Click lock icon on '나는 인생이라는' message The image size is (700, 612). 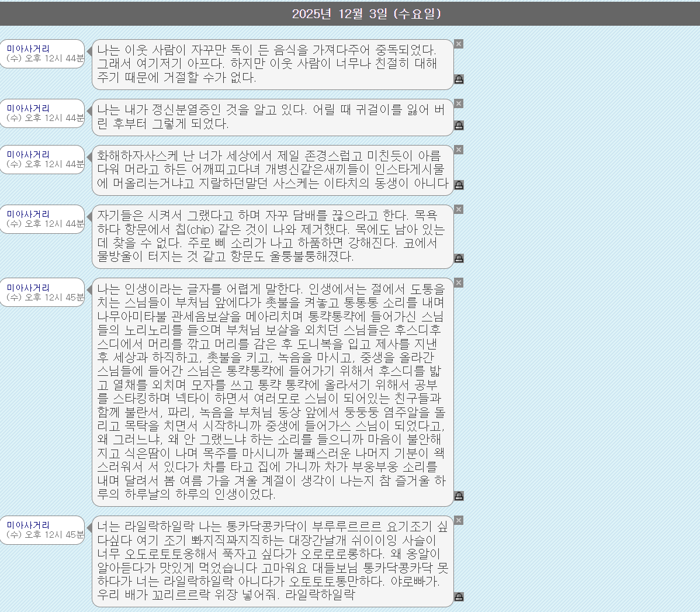(x=459, y=496)
